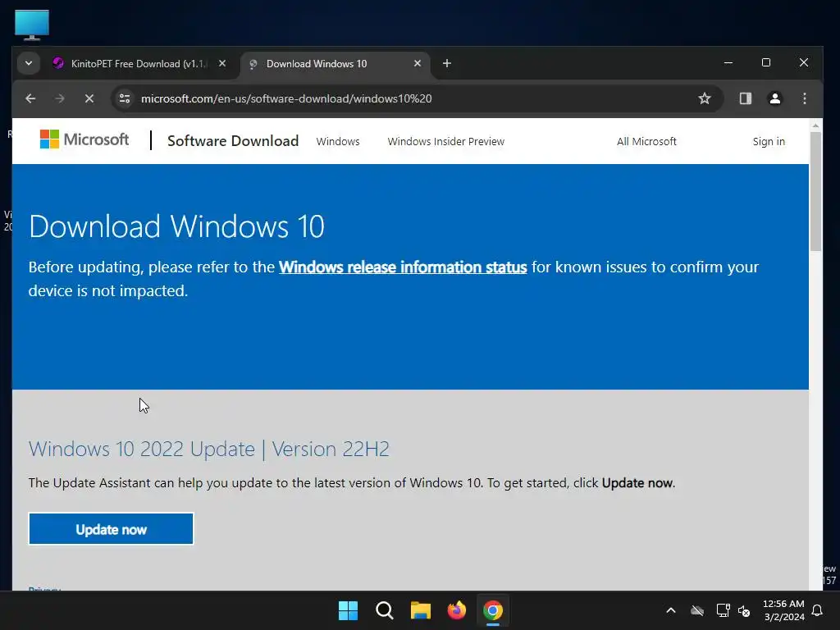Screen dimensions: 840x630
Task: Click the scrollbar up arrow
Action: [815, 126]
